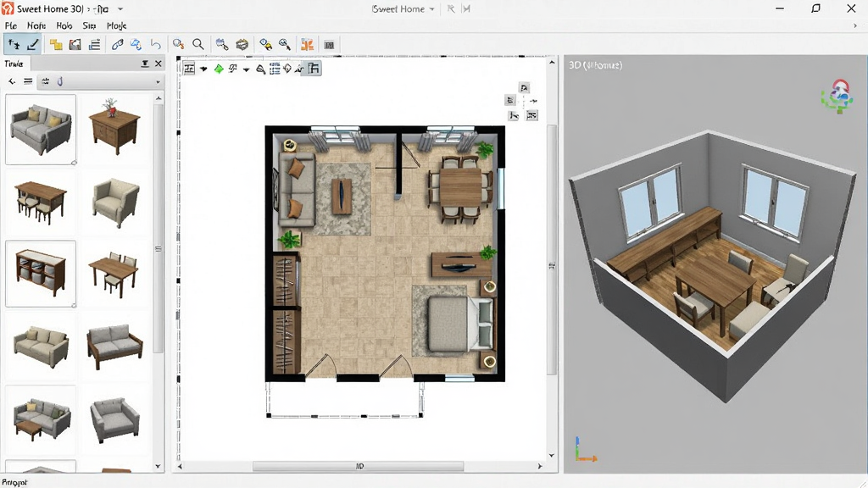Click the gray magnifier with pointer icon
This screenshot has width=868, height=488.
tap(285, 45)
